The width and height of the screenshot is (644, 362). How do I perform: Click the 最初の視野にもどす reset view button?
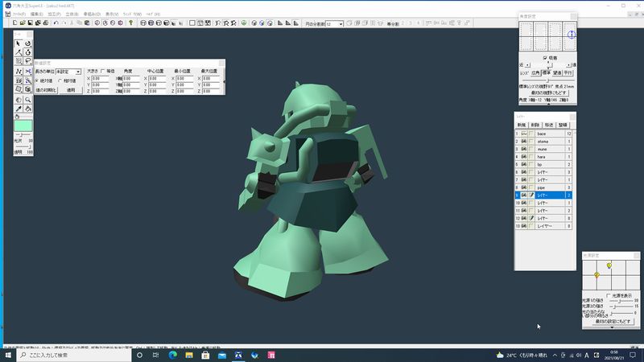(548, 93)
